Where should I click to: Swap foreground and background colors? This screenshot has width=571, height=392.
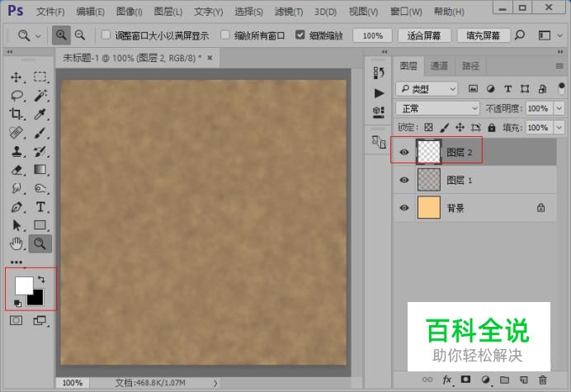click(x=41, y=280)
